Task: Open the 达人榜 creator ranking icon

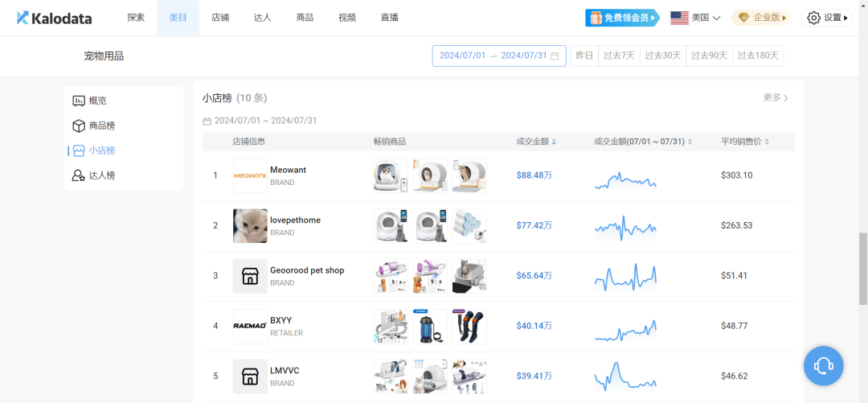Action: pos(79,175)
